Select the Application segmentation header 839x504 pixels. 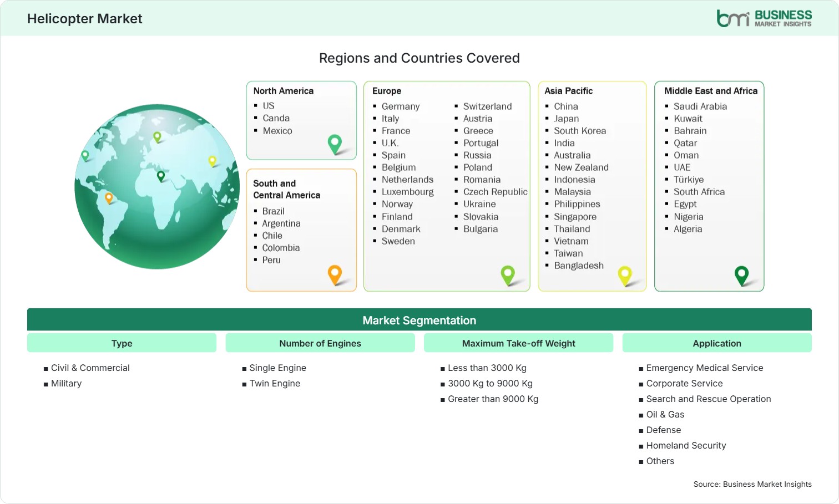[717, 343]
